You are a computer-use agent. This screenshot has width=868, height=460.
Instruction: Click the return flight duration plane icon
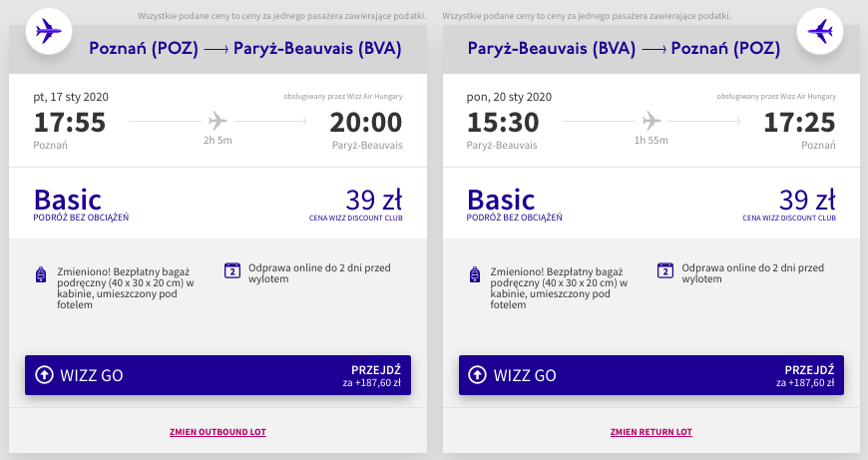(651, 121)
